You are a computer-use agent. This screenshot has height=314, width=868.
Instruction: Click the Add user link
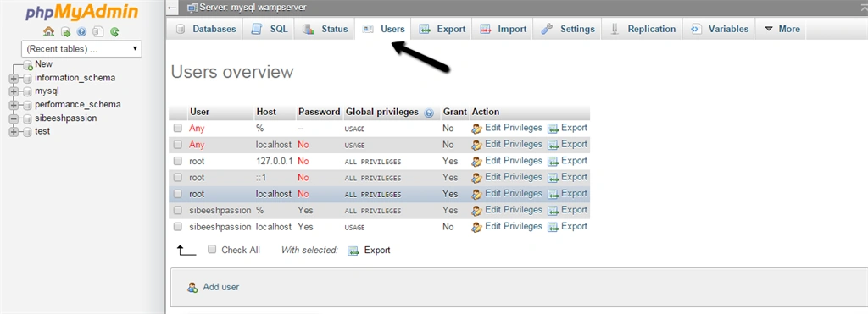[221, 288]
